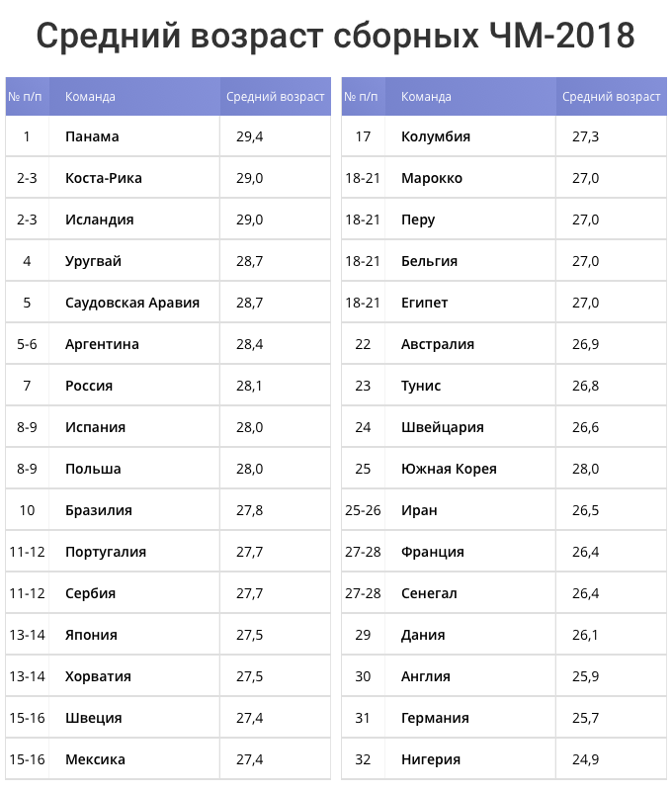Click the Саудовская Аравия team name
Viewport: 672px width, 793px height.
[132, 303]
